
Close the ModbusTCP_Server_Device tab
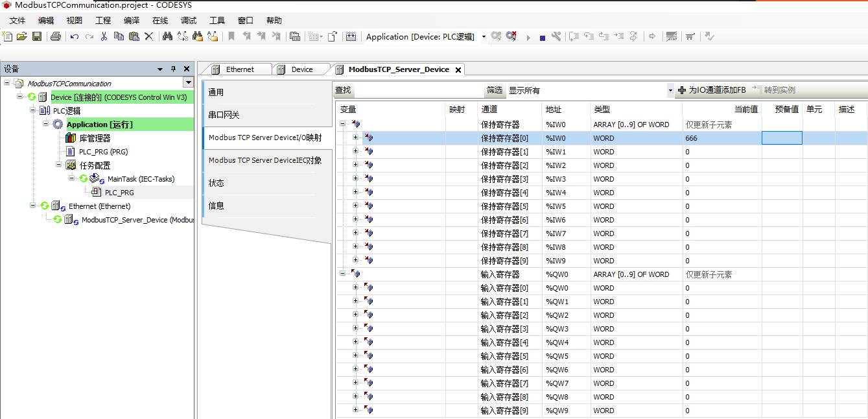(458, 70)
